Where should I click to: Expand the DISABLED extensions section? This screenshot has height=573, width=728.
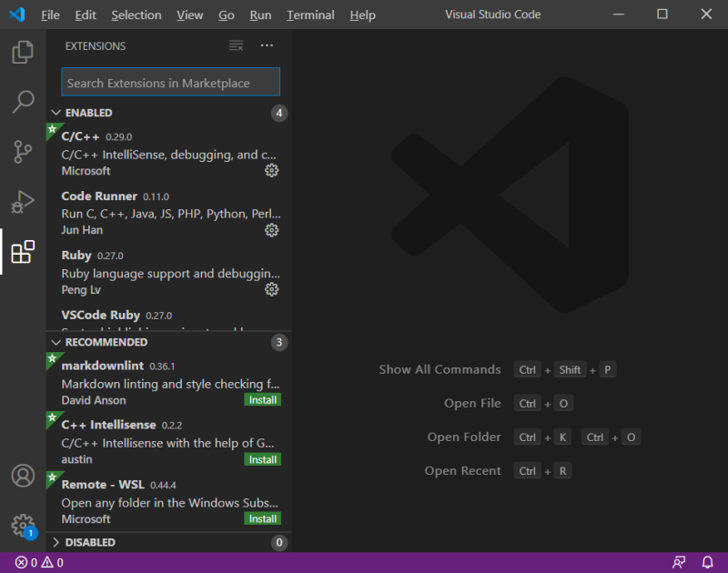56,542
